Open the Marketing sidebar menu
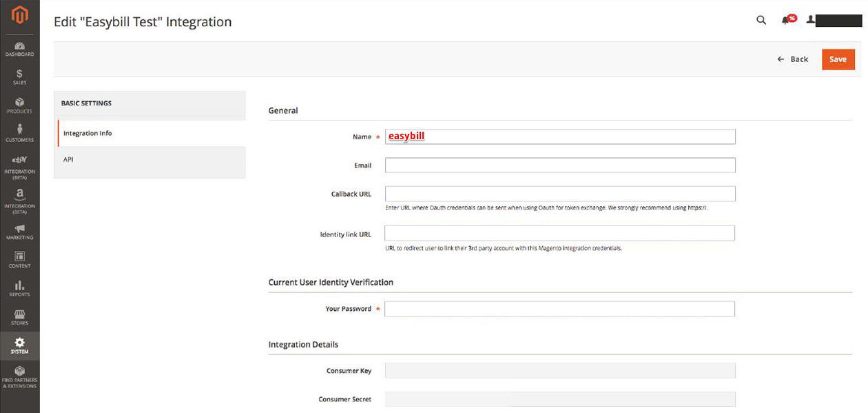 click(20, 232)
